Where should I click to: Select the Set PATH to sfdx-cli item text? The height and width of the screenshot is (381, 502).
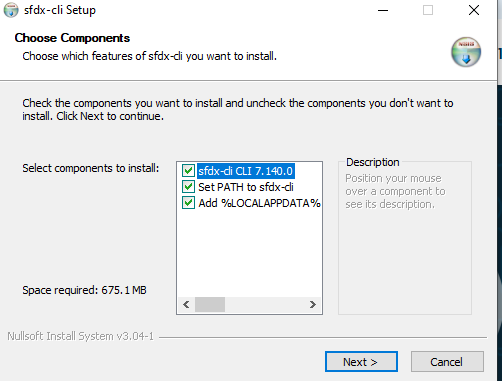(x=246, y=187)
